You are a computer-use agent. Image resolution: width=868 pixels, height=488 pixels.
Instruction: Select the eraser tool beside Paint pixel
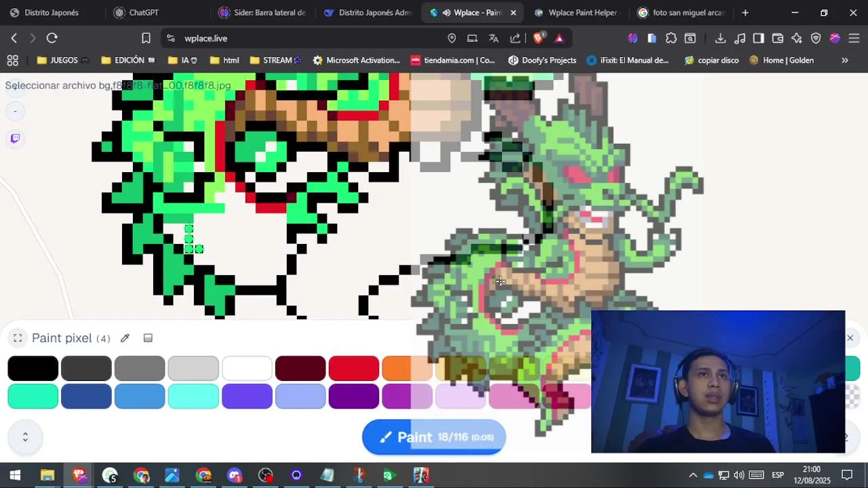pos(148,338)
